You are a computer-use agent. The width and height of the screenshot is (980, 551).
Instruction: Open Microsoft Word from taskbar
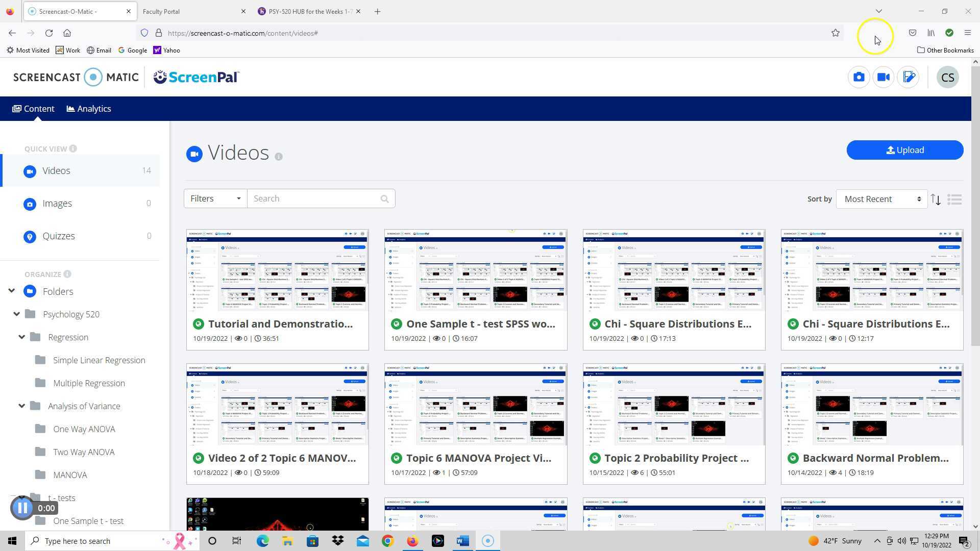(462, 541)
